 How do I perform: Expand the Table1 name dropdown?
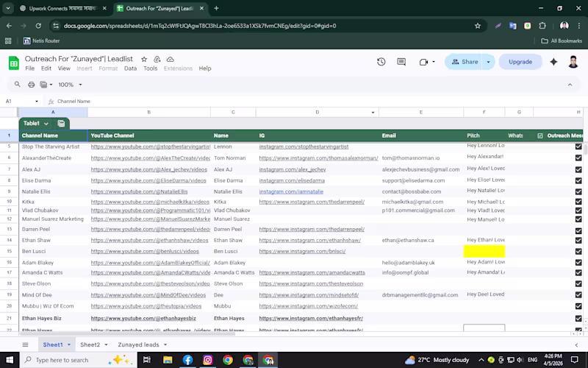tap(46, 124)
